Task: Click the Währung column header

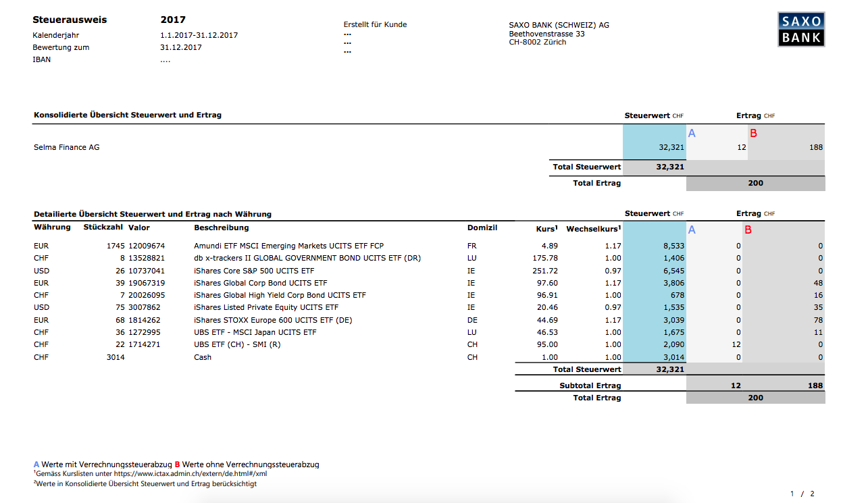Action: 52,228
